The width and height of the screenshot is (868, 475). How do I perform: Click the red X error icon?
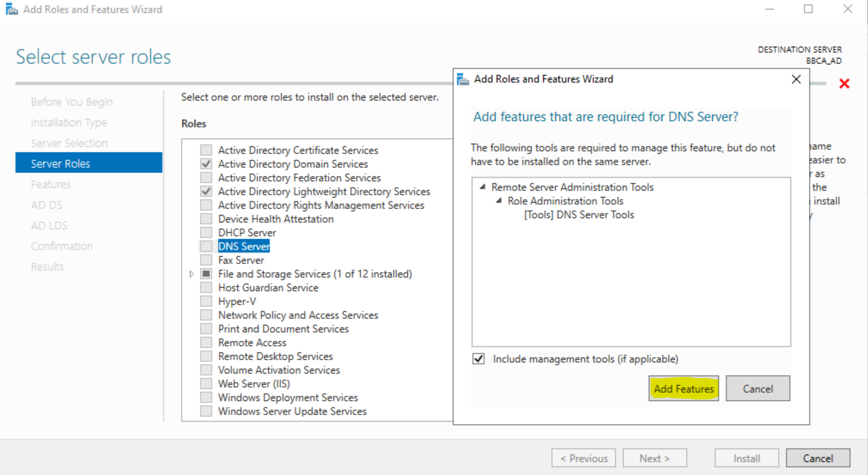tap(844, 83)
